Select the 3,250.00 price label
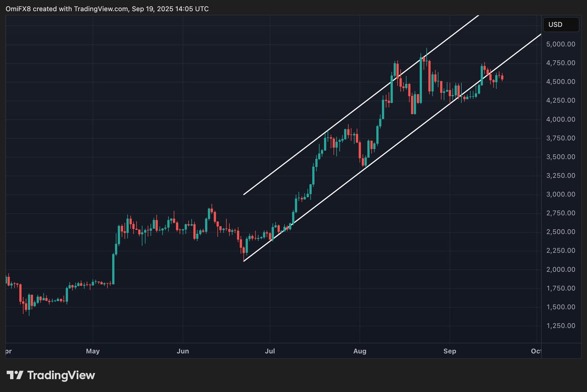Screen dimensions: 587x392 point(562,175)
